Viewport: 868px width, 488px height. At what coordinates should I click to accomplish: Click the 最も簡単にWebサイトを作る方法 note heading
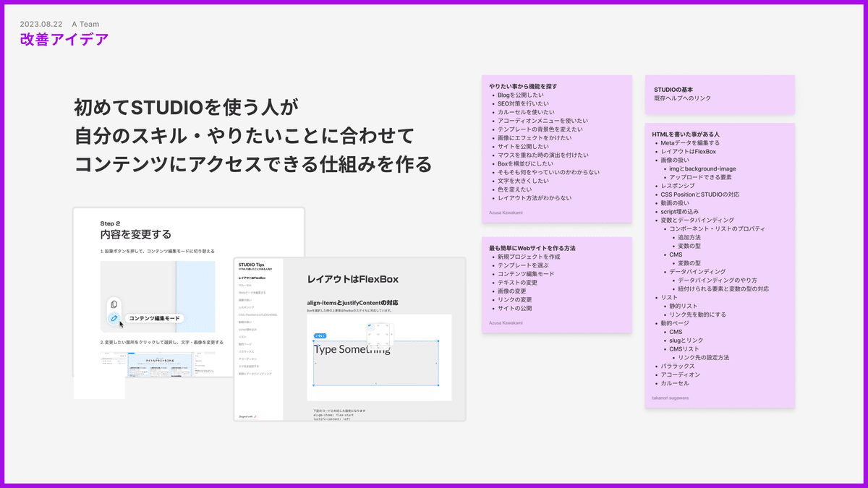(x=532, y=248)
